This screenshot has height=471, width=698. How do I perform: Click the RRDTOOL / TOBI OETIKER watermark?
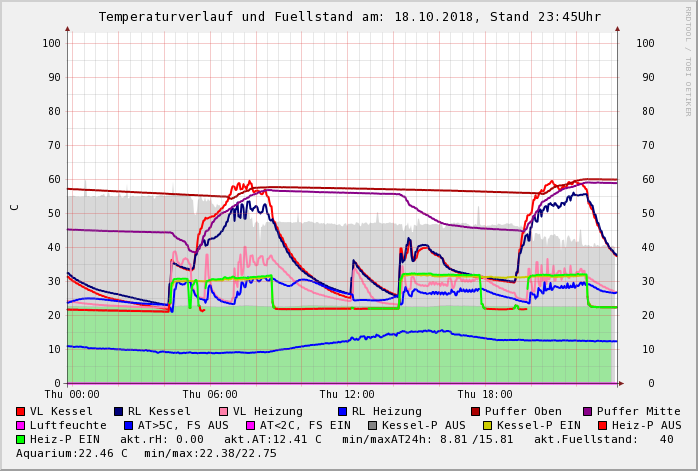688,60
